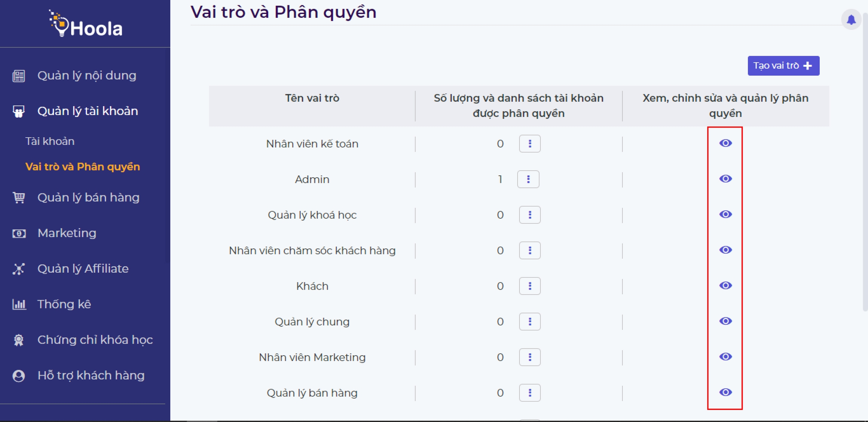The image size is (868, 422).
Task: Open account list menu for Admin role
Action: [x=528, y=179]
